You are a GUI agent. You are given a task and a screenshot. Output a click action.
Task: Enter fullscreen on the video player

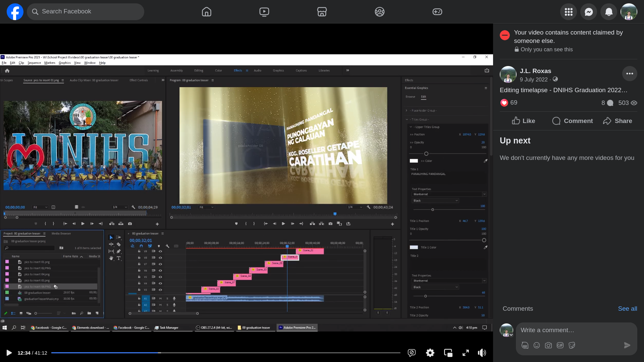click(466, 353)
